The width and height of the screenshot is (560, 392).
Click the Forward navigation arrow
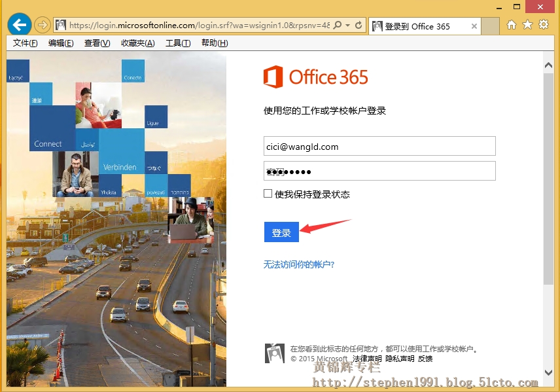[x=41, y=24]
